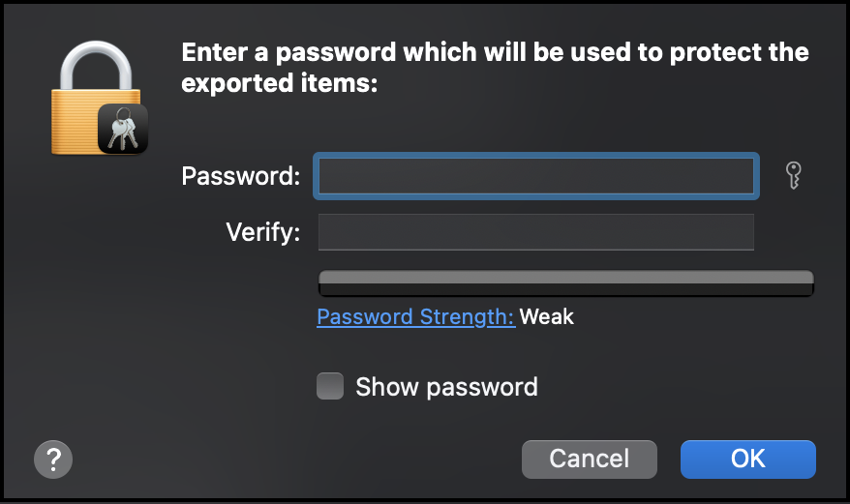
Task: Click the Keychain keys badge on the padlock
Action: click(x=123, y=129)
